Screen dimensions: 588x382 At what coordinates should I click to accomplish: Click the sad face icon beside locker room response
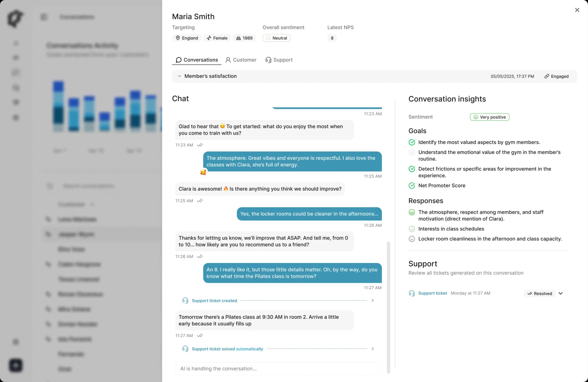(412, 239)
